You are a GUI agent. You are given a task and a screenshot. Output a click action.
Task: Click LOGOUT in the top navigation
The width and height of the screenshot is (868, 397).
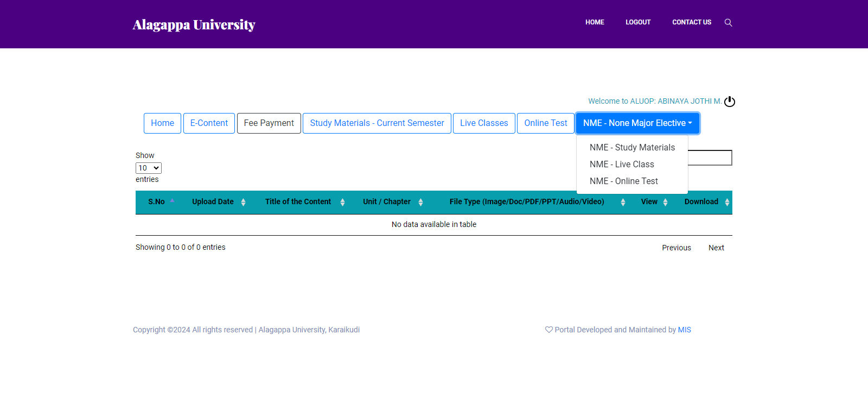[638, 22]
